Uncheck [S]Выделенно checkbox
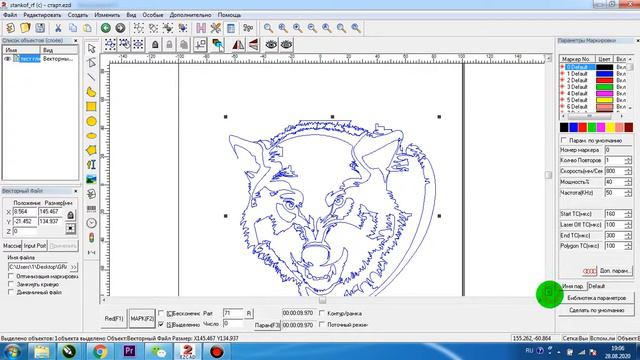The image size is (640, 360). (x=161, y=324)
